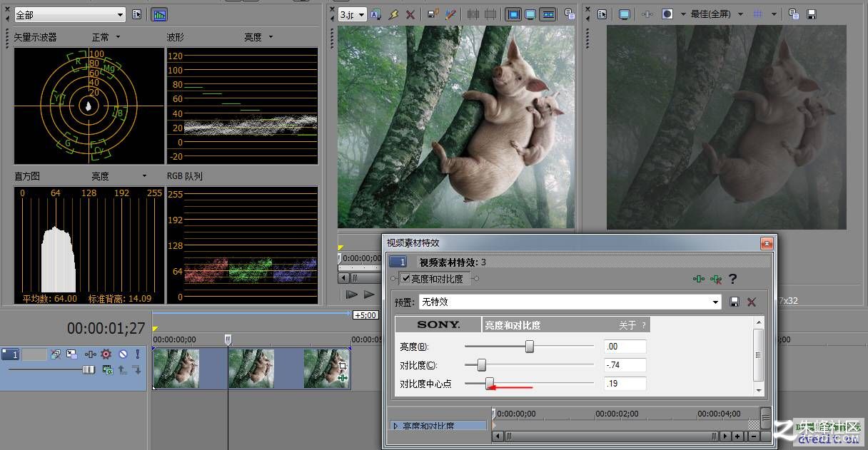
Task: Click the trimmer auto-preview icon beside 3.jpg dropdown
Action: (x=376, y=14)
